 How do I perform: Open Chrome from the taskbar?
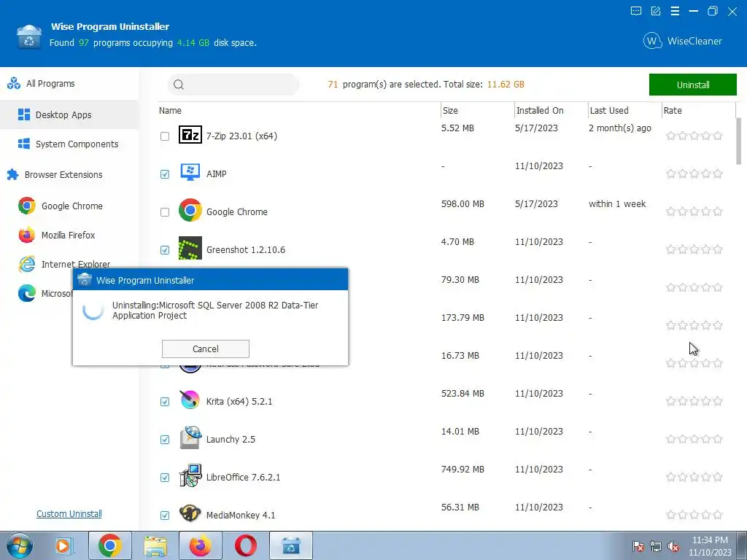[x=110, y=545]
